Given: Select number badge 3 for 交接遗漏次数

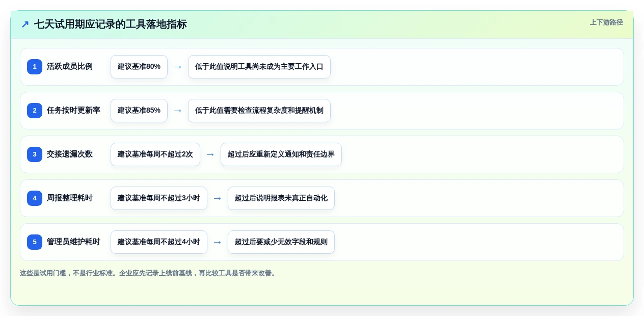Looking at the screenshot, I should (35, 154).
